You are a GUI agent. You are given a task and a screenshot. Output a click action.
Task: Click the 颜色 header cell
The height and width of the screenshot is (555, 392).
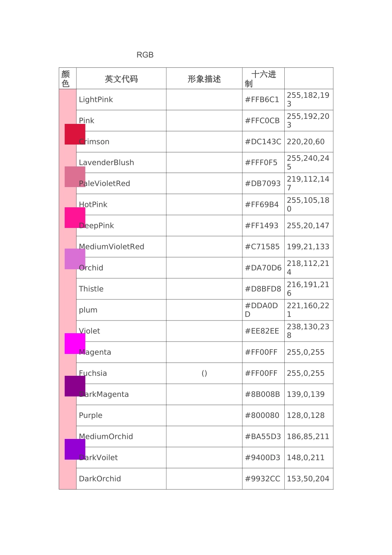pos(66,78)
